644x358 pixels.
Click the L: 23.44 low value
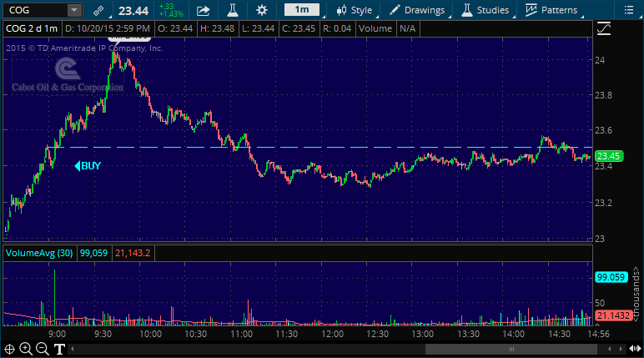(258, 28)
